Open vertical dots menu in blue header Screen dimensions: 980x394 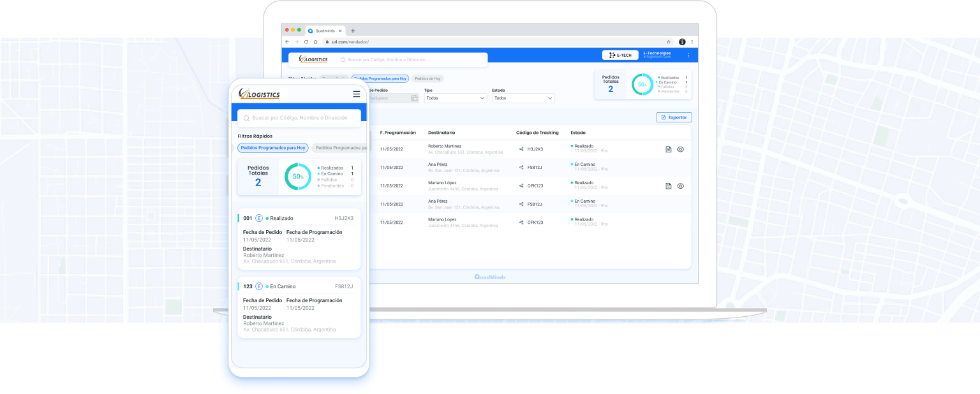tap(688, 55)
